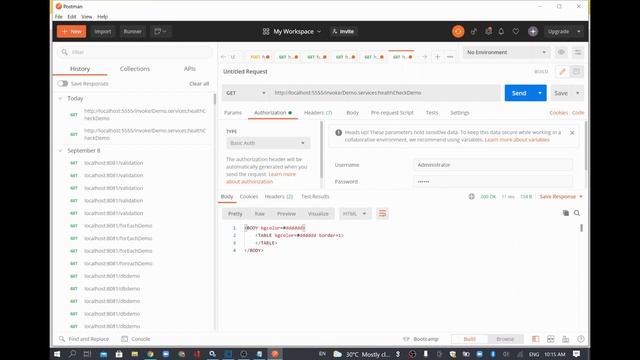Image resolution: width=640 pixels, height=360 pixels.
Task: Click the Bootcamp icon in the status bar
Action: click(406, 339)
